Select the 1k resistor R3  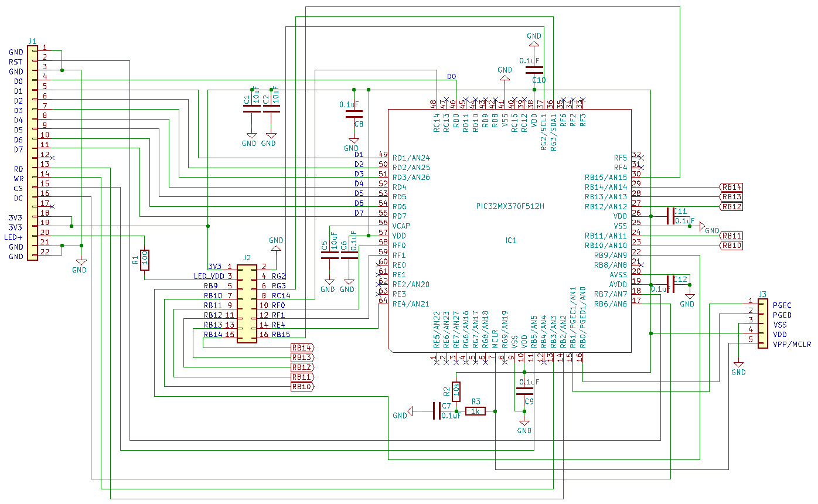click(x=475, y=411)
